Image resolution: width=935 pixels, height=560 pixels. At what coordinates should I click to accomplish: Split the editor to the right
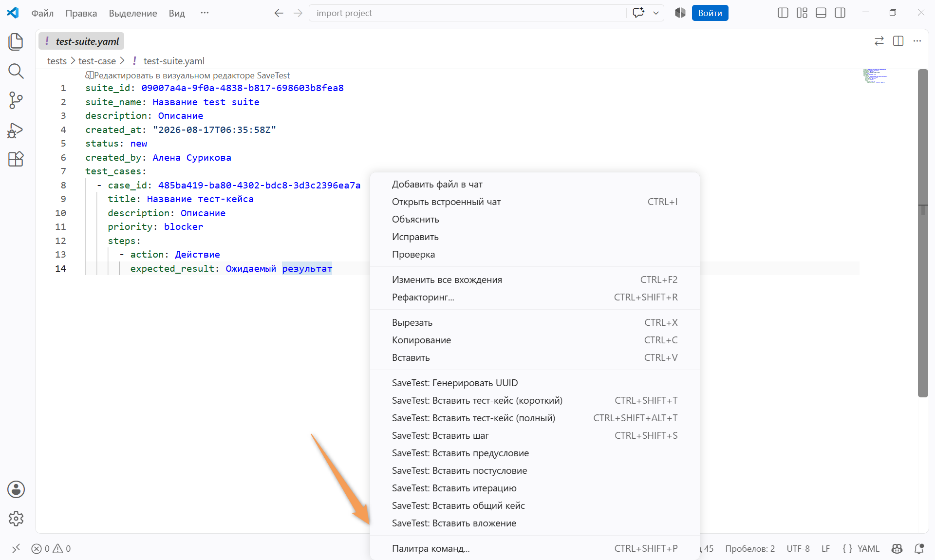898,41
